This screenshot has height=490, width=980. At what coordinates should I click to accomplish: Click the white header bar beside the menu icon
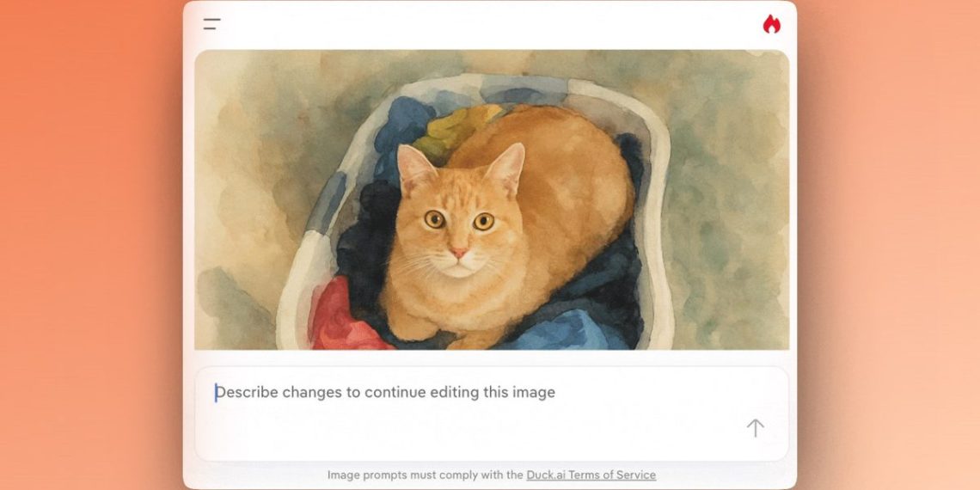point(487,25)
